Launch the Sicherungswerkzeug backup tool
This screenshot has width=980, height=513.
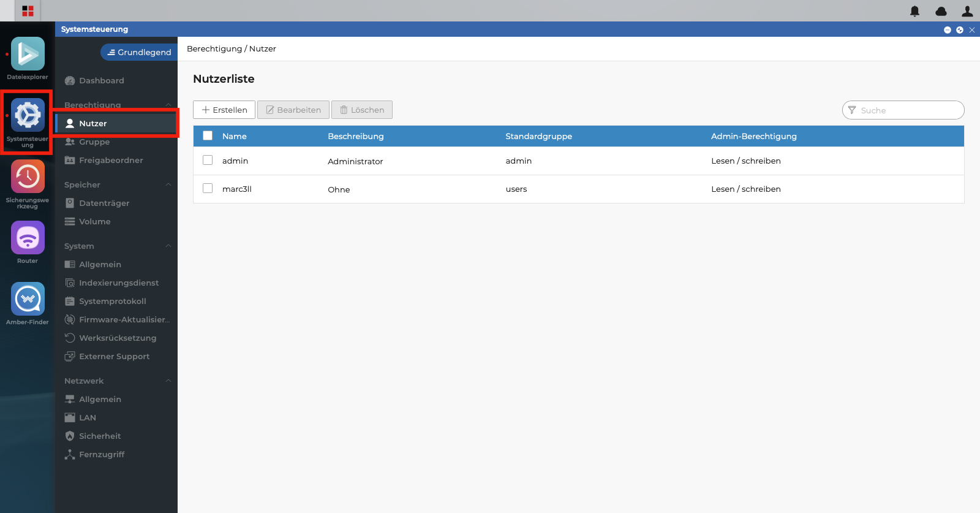point(28,177)
